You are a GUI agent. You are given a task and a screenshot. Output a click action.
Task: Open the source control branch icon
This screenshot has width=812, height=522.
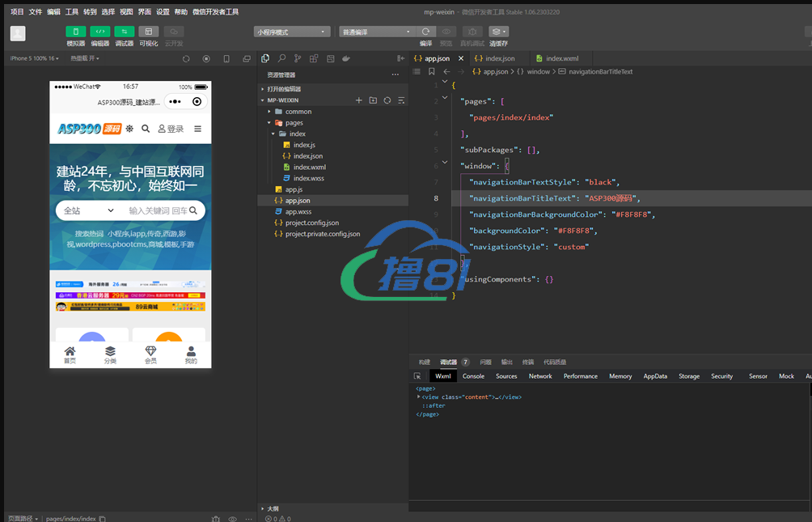click(x=298, y=58)
